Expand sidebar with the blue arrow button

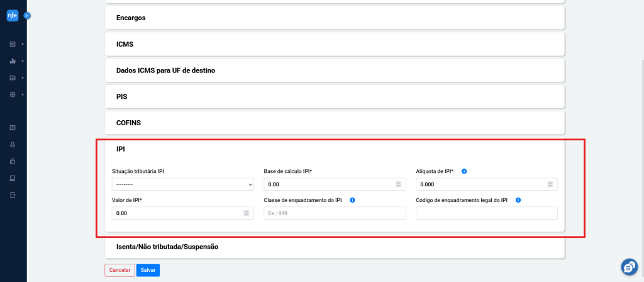pyautogui.click(x=26, y=16)
